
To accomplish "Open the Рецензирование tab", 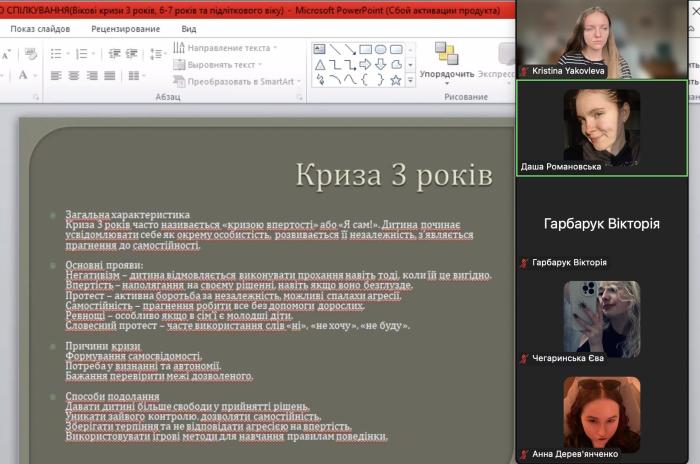I will tap(125, 29).
